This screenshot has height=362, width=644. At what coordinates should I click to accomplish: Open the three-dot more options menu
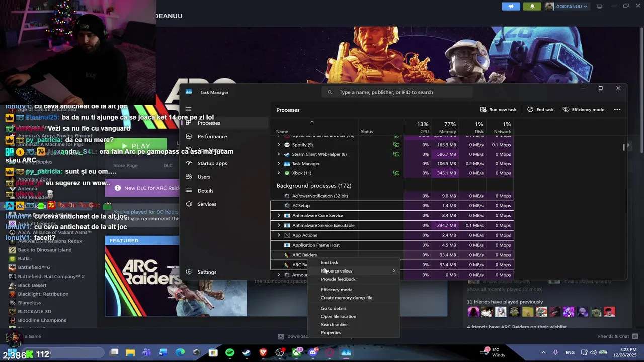(x=617, y=110)
